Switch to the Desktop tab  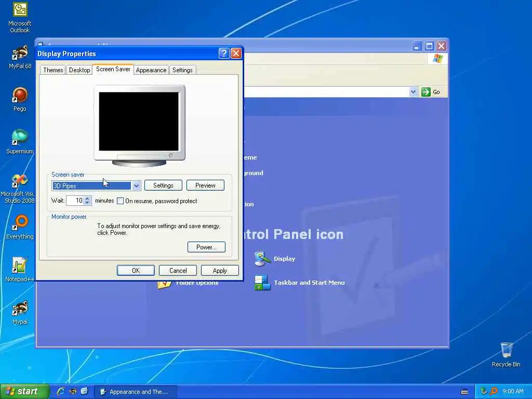pos(79,70)
